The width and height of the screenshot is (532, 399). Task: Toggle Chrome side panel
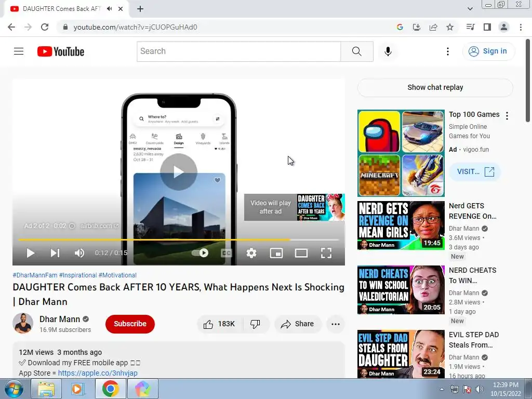487,27
